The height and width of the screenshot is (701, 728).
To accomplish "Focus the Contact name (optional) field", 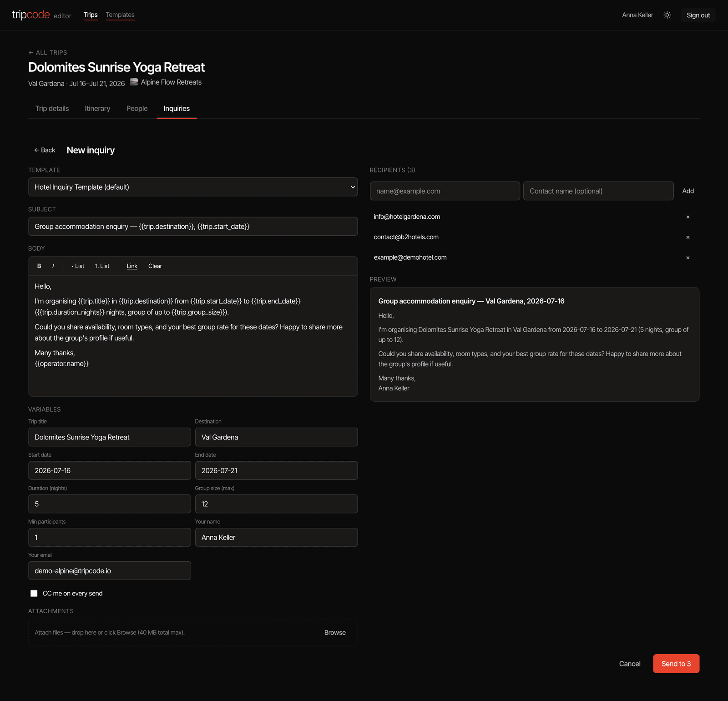I will pos(598,191).
